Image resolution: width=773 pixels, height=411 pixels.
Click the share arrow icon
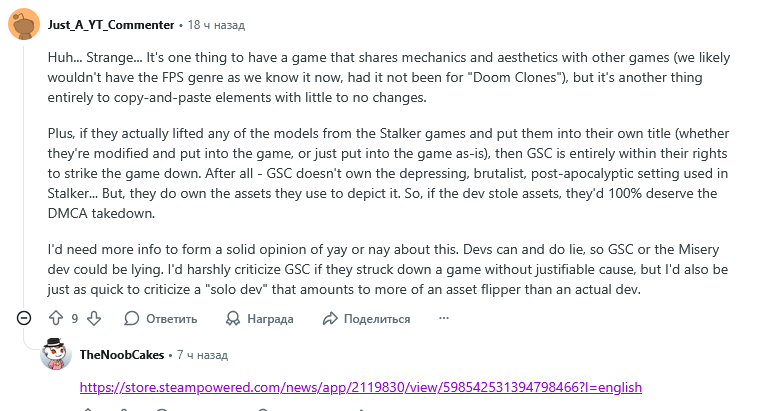[330, 318]
